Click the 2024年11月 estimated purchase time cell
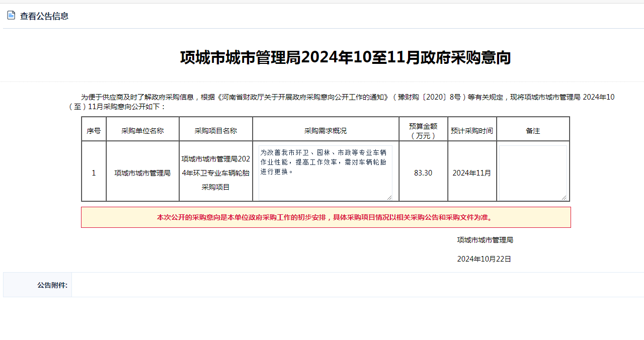The image size is (644, 340). [x=472, y=173]
